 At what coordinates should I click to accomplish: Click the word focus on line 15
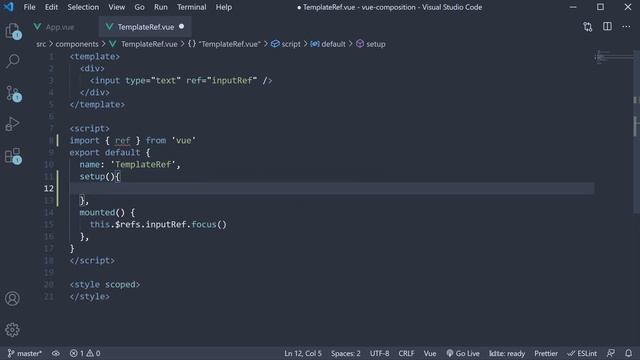(x=204, y=224)
